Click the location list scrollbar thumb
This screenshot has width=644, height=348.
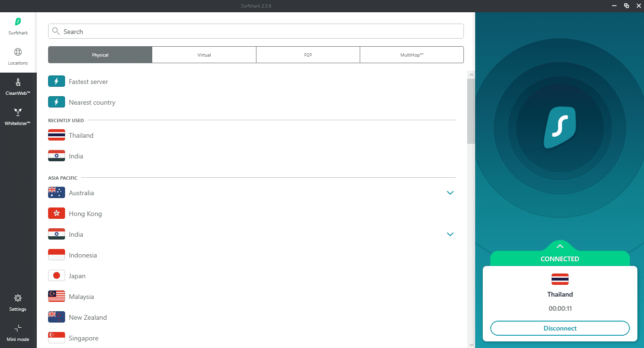pyautogui.click(x=471, y=111)
